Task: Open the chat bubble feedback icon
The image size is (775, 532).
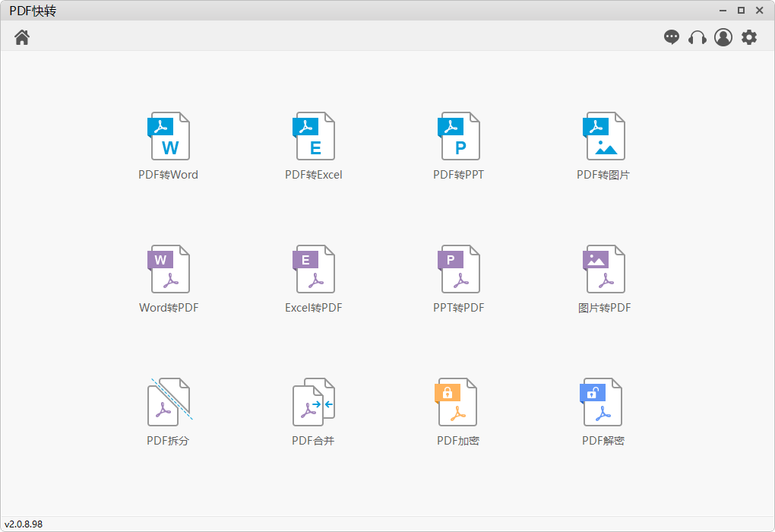Action: tap(671, 37)
